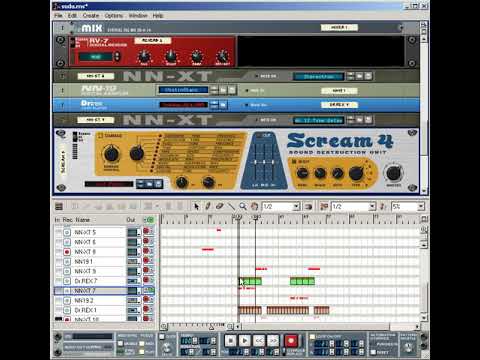This screenshot has width=480, height=360.
Task: Click the RV-7 Decay knob
Action: point(171,56)
